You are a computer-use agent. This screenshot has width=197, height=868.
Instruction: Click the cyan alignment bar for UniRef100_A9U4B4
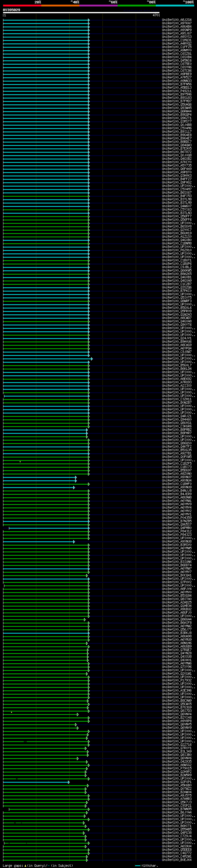46,26
